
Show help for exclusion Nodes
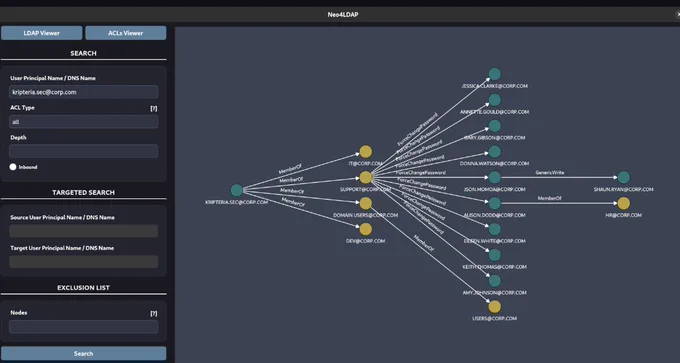click(x=154, y=313)
